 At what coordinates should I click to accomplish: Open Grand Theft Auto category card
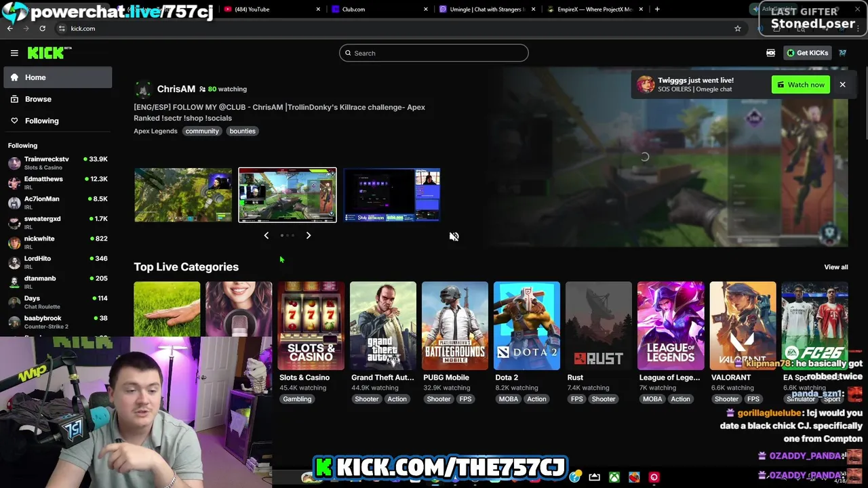tap(383, 326)
